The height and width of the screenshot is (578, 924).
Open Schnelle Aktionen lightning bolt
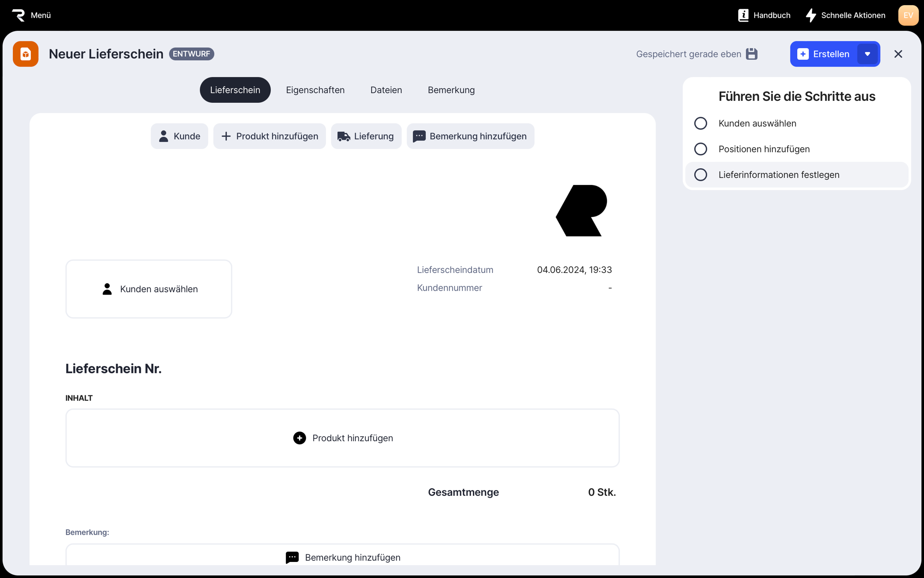coord(811,15)
